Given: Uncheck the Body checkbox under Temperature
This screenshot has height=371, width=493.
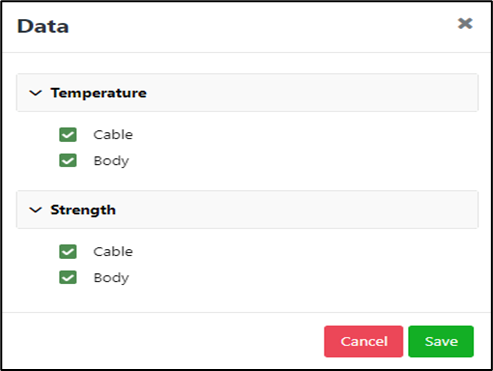Looking at the screenshot, I should point(68,160).
